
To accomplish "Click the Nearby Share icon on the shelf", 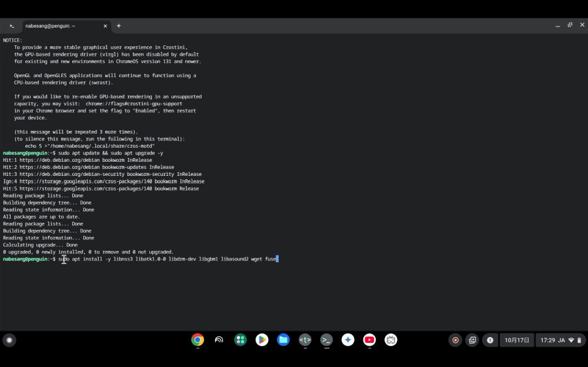I will [219, 340].
